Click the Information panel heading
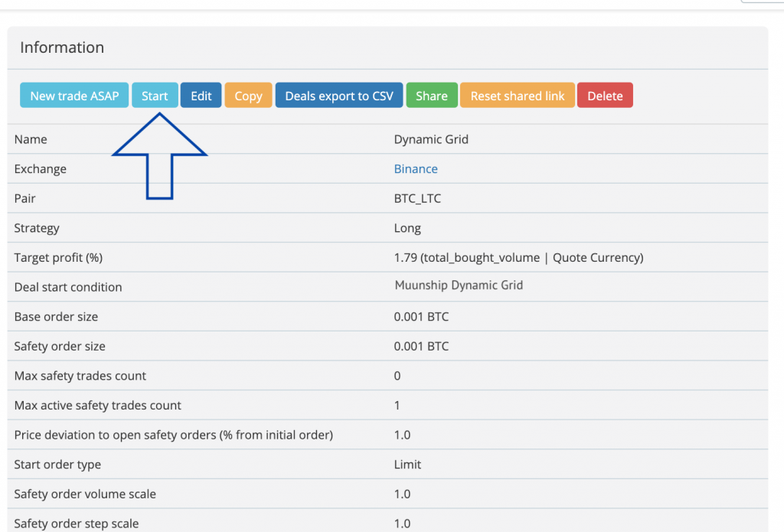Image resolution: width=784 pixels, height=532 pixels. 62,47
